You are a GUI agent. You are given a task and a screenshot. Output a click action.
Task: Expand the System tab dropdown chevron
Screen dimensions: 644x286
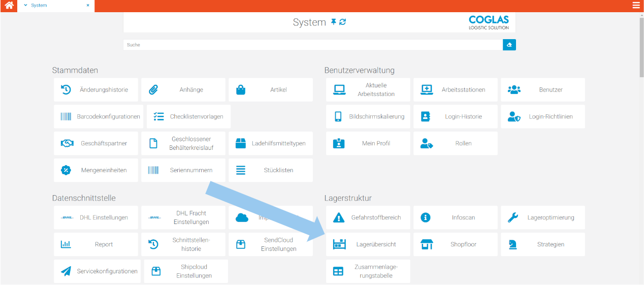tap(25, 6)
